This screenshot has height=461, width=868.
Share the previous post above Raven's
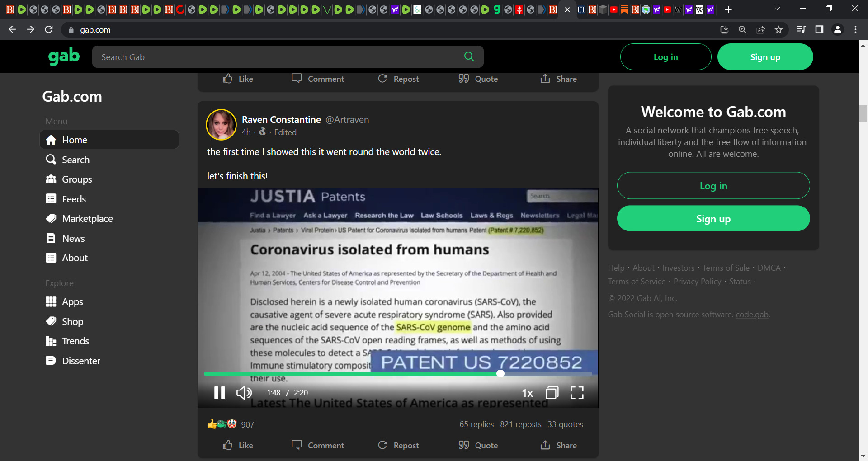point(558,79)
